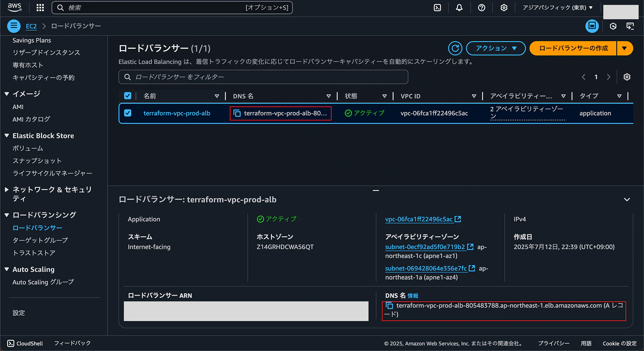Screen dimensions: 644x351
Task: Uncheck the terraform-vpc-prod-alb row checkbox
Action: pyautogui.click(x=127, y=113)
